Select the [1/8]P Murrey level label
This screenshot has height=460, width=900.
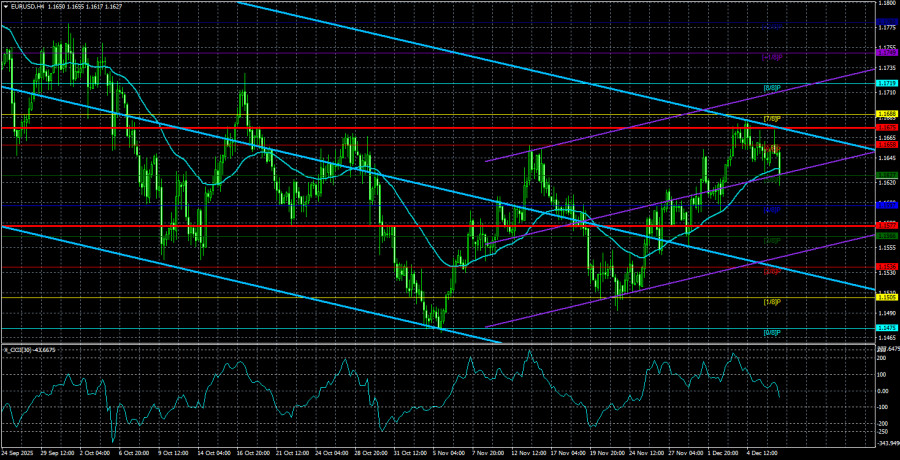tap(771, 301)
